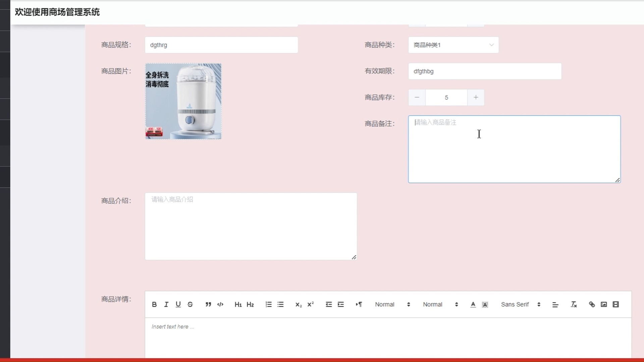Image resolution: width=644 pixels, height=362 pixels.
Task: Apply Heading 1 style
Action: [238, 304]
